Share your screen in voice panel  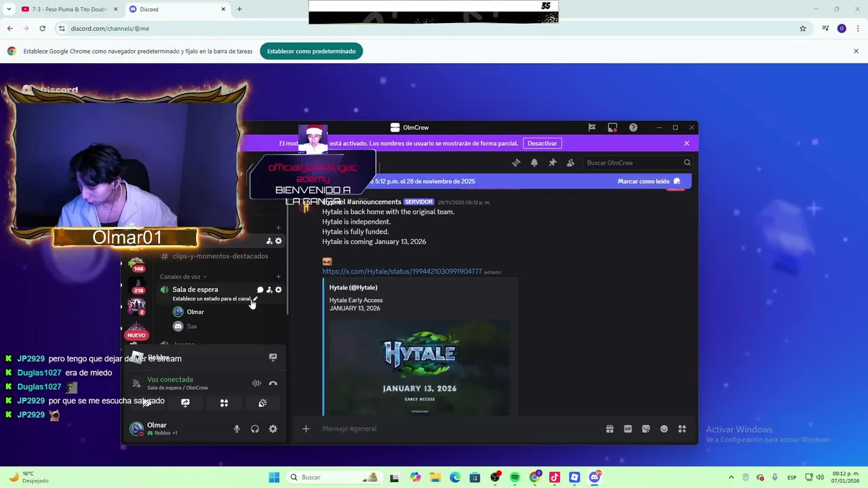185,403
